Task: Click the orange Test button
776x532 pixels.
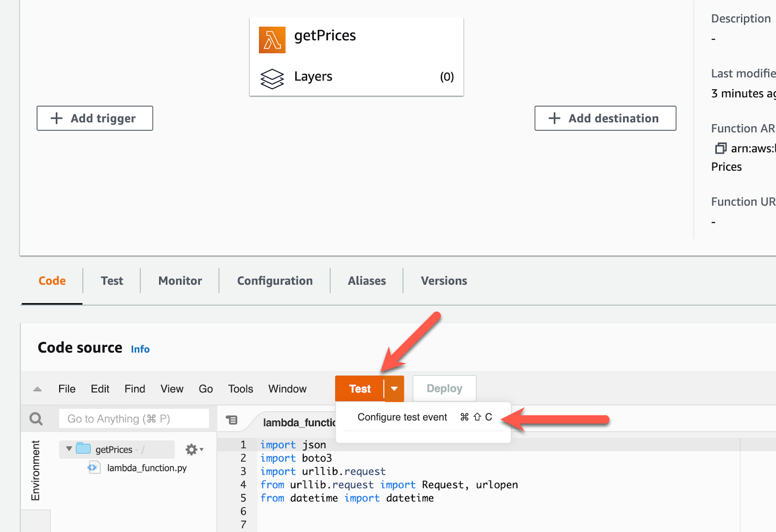Action: (359, 388)
